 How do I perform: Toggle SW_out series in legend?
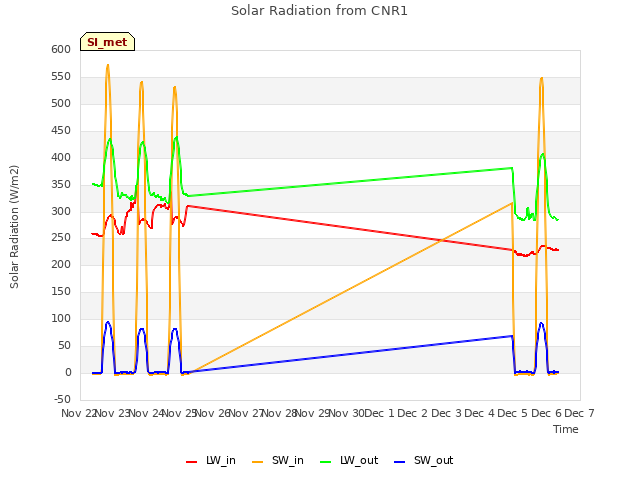pos(424,460)
